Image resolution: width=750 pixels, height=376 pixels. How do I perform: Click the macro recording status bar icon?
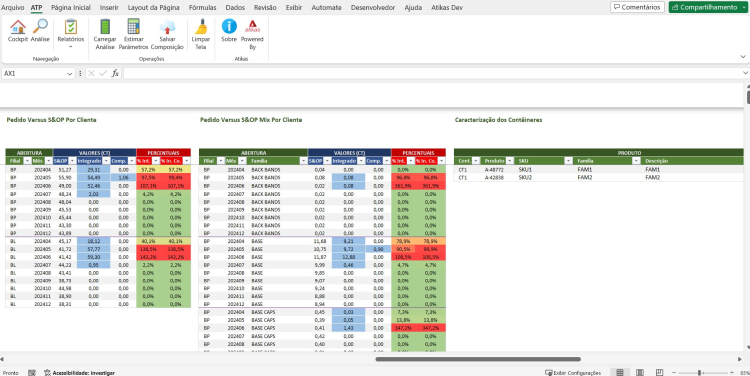tap(32, 373)
